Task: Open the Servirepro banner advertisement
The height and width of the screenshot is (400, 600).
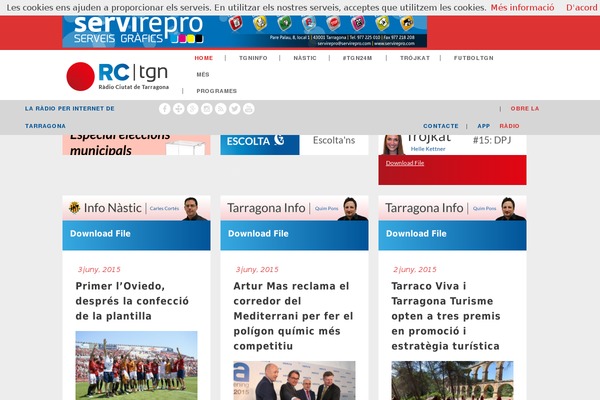Action: (245, 32)
